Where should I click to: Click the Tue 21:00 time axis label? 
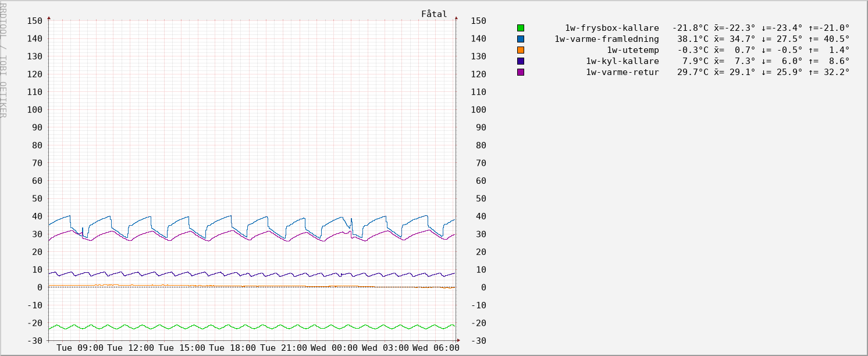[283, 348]
